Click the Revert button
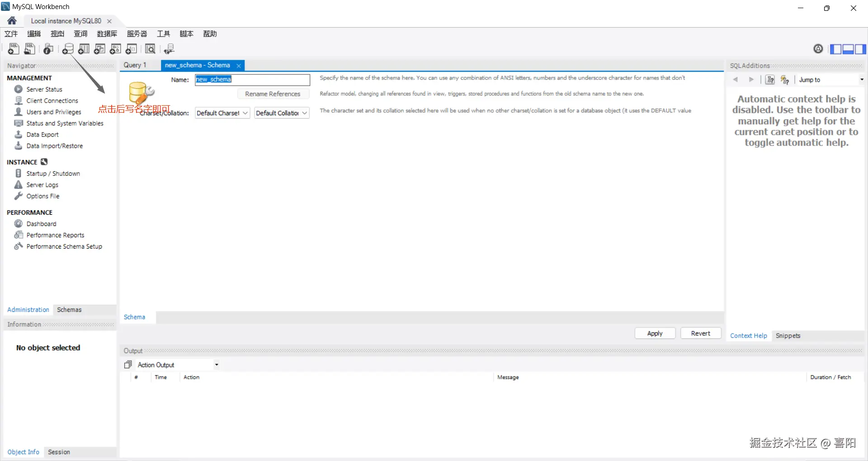 click(701, 333)
